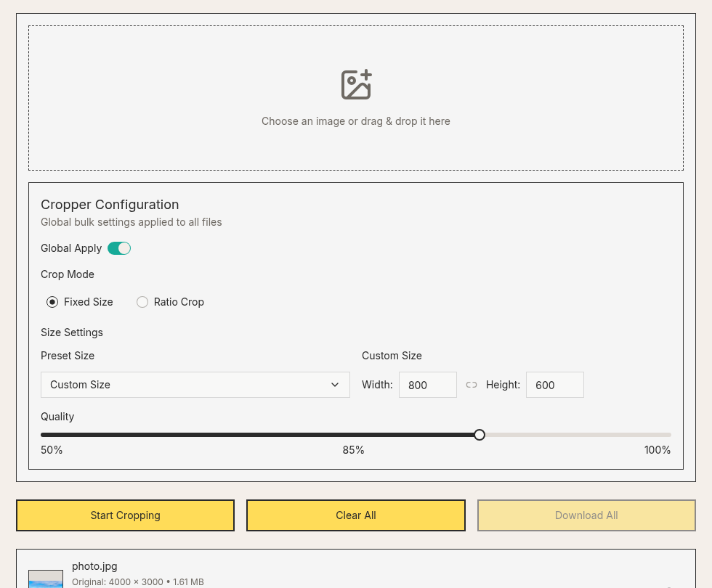
Task: Click the 85% quality value
Action: [353, 450]
